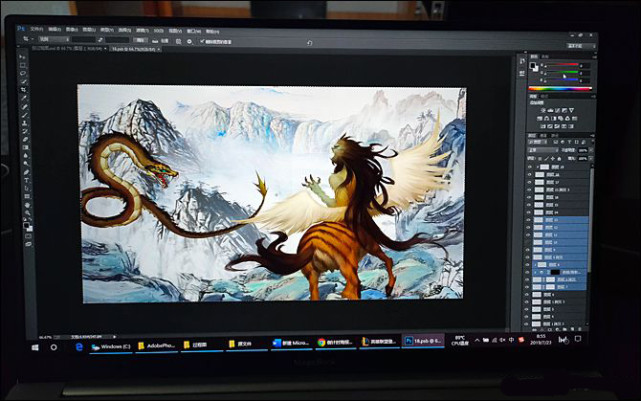Select the Clone Stamp tool
This screenshot has width=641, height=401.
coord(25,123)
